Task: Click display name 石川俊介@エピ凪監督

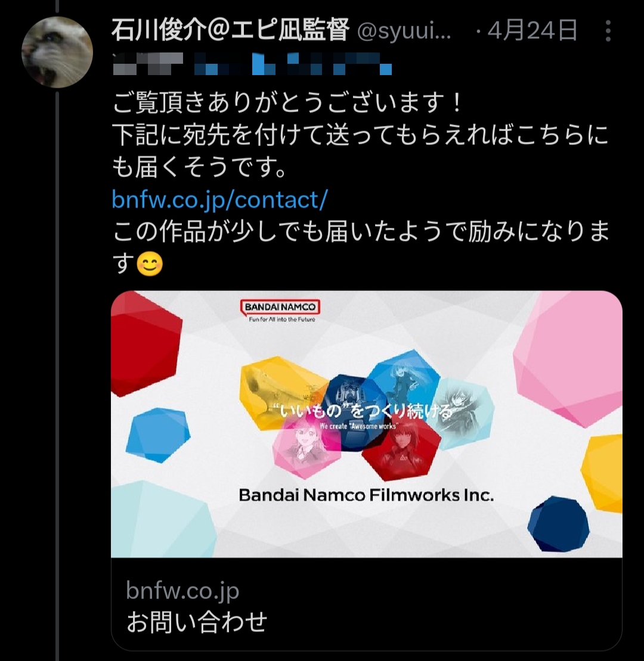Action: (231, 30)
